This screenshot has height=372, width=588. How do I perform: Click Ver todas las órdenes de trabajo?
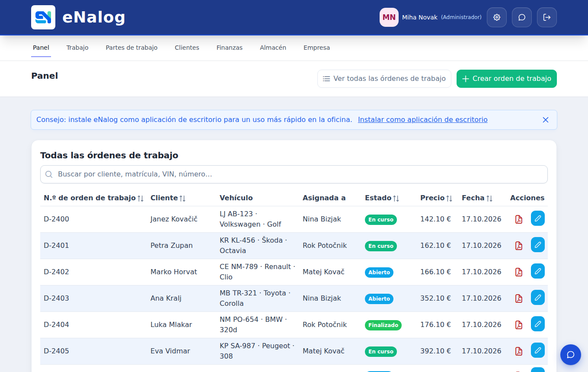pos(384,79)
